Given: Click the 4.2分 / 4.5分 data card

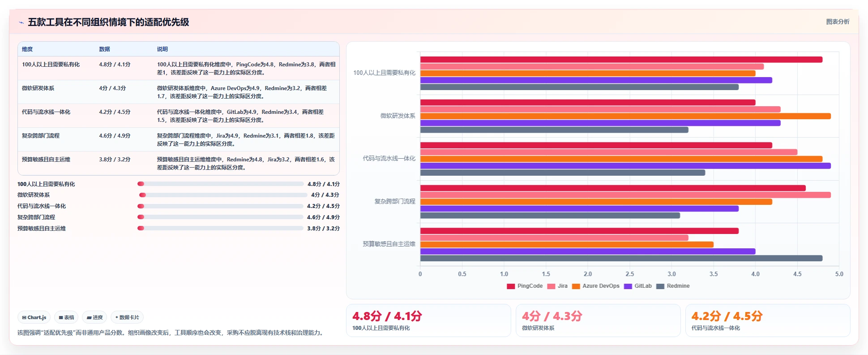Looking at the screenshot, I should [768, 320].
